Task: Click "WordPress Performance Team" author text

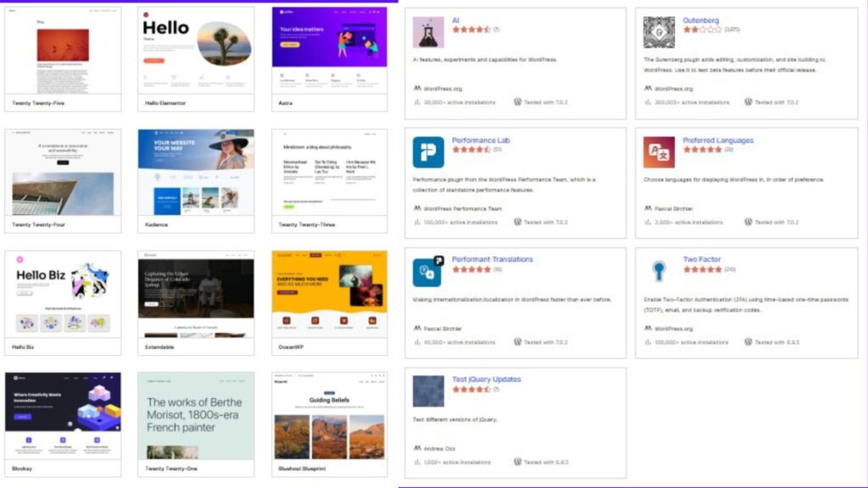Action: click(x=463, y=208)
